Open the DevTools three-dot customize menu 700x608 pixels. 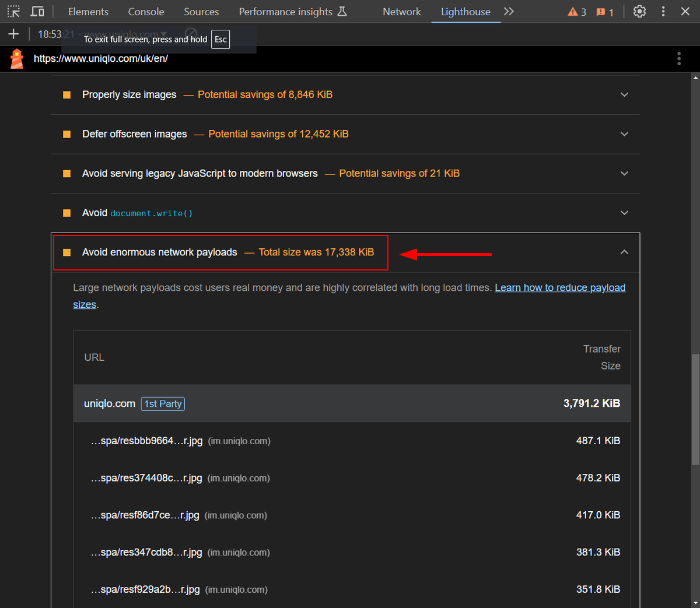pos(663,12)
